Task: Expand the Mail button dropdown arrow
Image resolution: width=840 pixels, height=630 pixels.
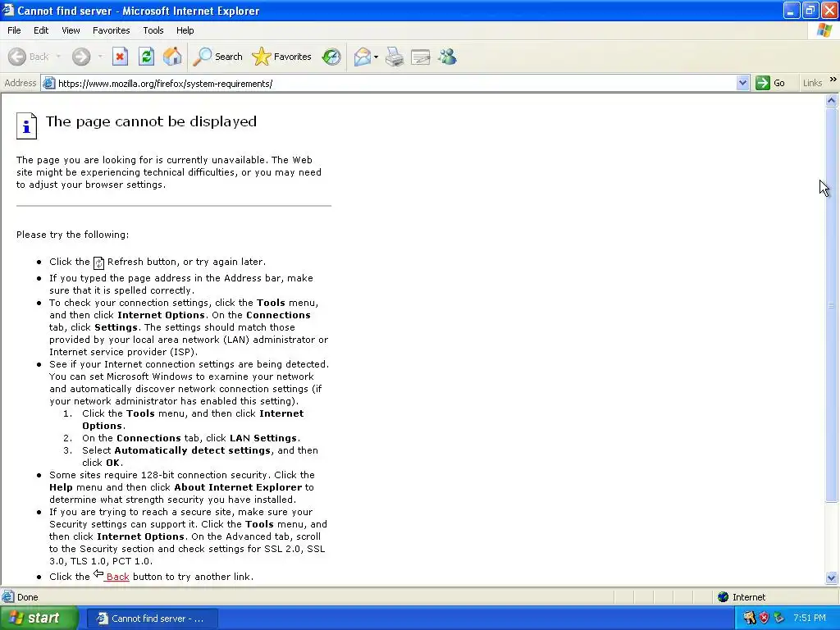Action: point(376,57)
